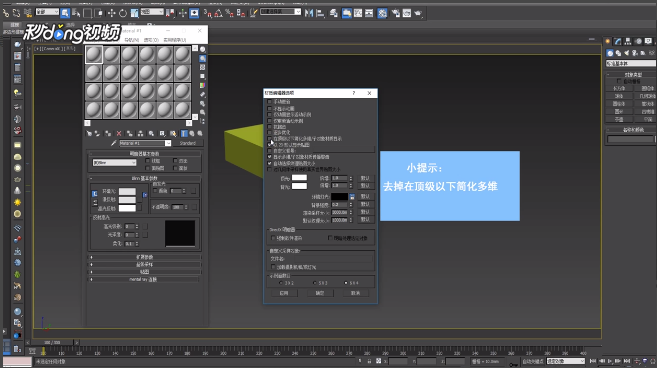The image size is (657, 368).
Task: Open the reference coordinate system dropdown
Action: (x=152, y=12)
